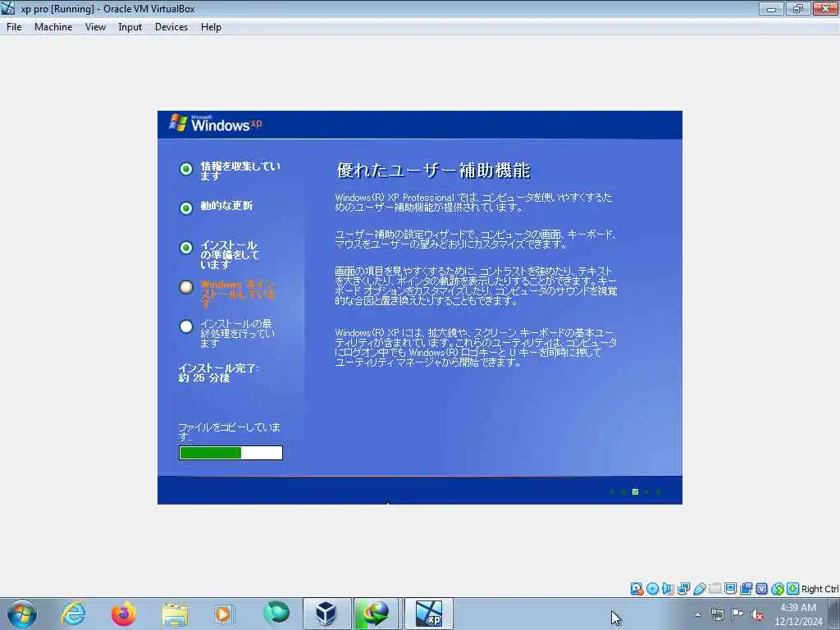Click the USB devices indicator icon
This screenshot has height=630, width=840.
coord(699,589)
